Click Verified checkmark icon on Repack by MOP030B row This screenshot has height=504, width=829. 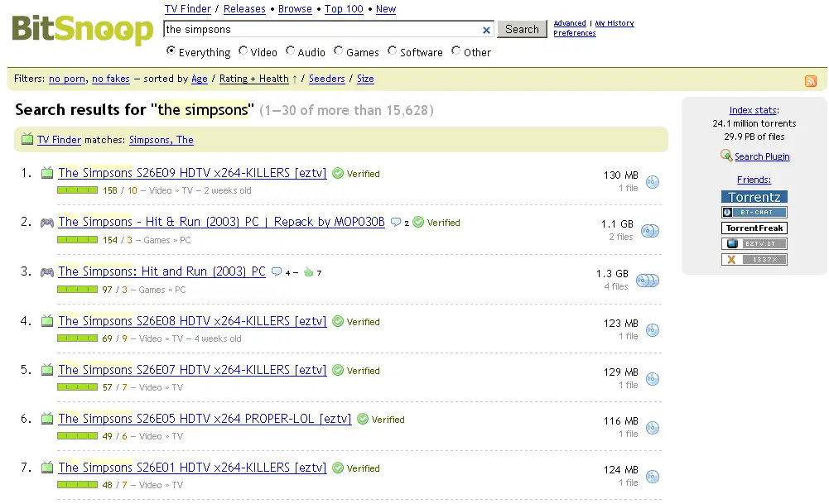418,223
